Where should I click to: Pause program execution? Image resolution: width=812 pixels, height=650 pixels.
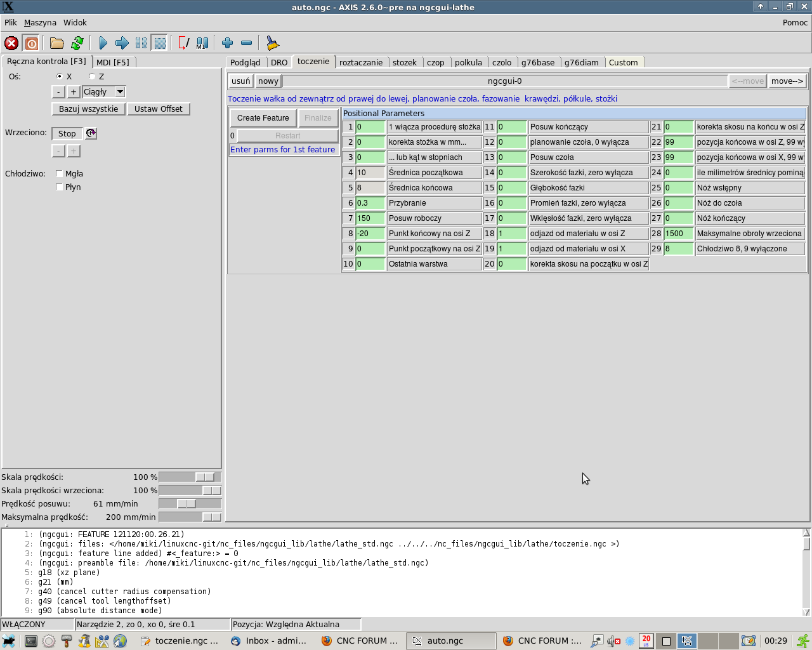coord(141,43)
